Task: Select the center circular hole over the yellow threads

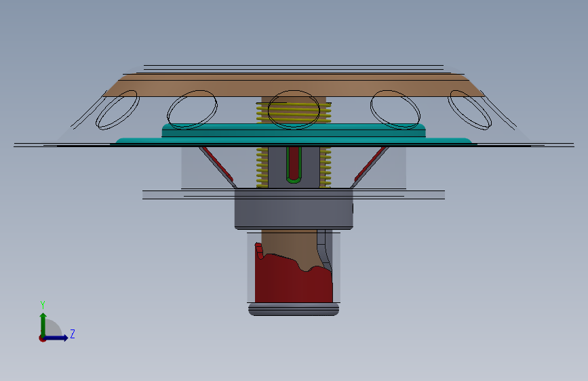Action: click(x=294, y=109)
